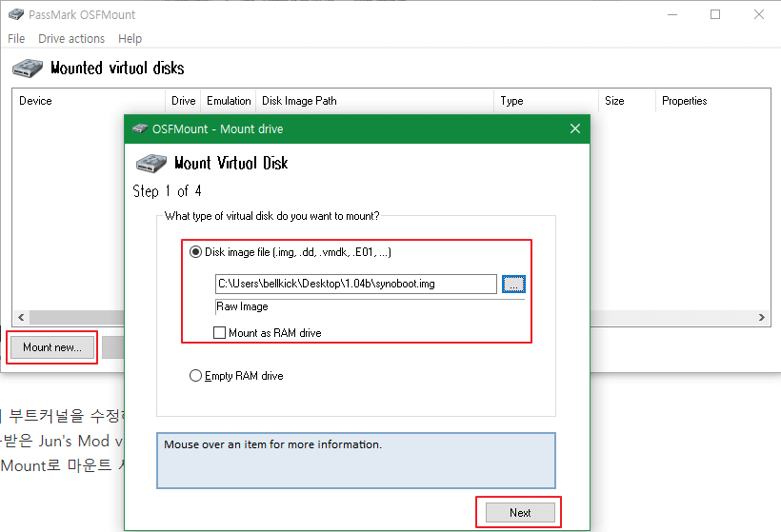Select Disk image file radio option

click(x=196, y=252)
